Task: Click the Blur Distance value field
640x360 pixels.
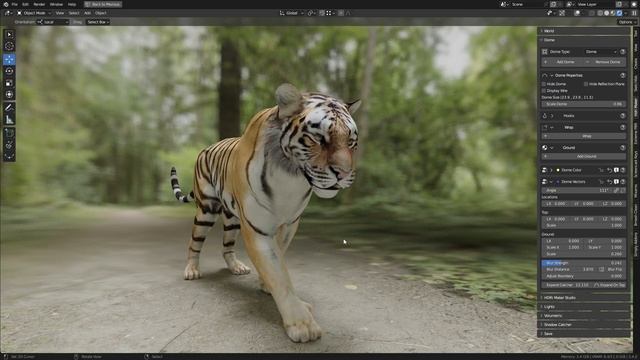Action: pos(570,269)
